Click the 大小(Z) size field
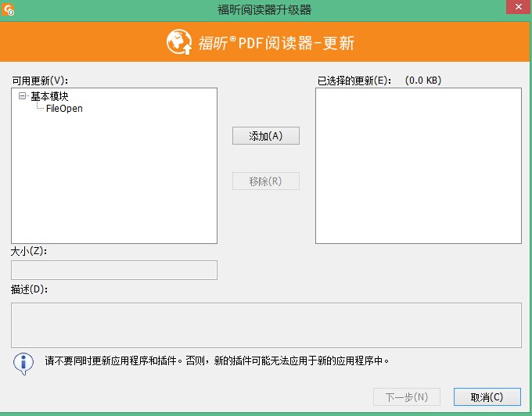532x416 pixels. [114, 270]
